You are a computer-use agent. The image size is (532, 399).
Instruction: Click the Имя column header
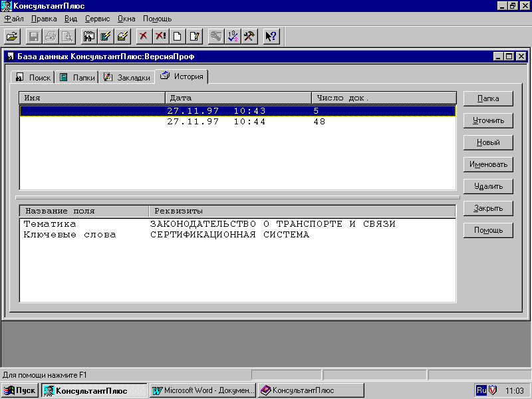pos(92,98)
